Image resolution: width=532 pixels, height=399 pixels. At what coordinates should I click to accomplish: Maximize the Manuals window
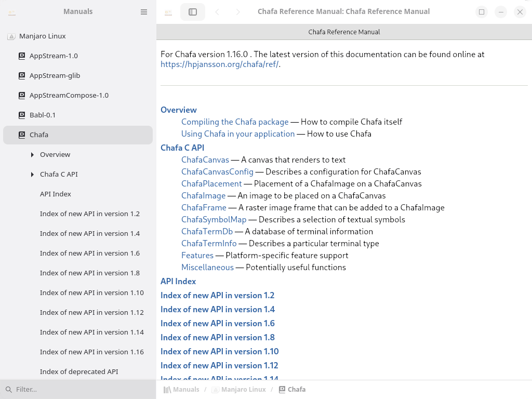pos(482,12)
